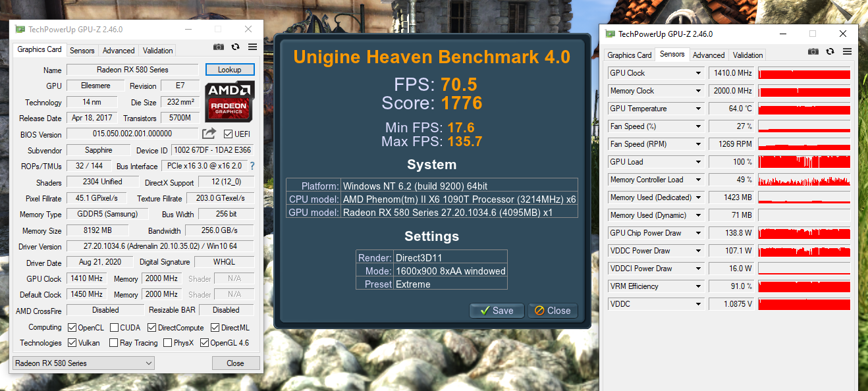Click refresh icon in Sensors GPU-Z window
Image resolution: width=868 pixels, height=391 pixels.
coord(830,51)
